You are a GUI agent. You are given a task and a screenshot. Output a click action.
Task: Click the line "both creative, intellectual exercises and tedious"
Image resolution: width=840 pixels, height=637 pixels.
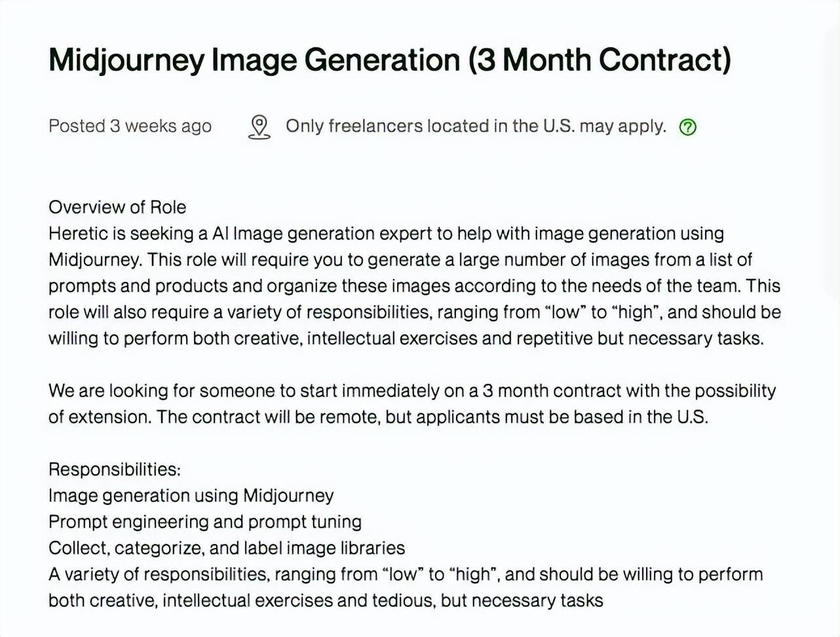326,600
